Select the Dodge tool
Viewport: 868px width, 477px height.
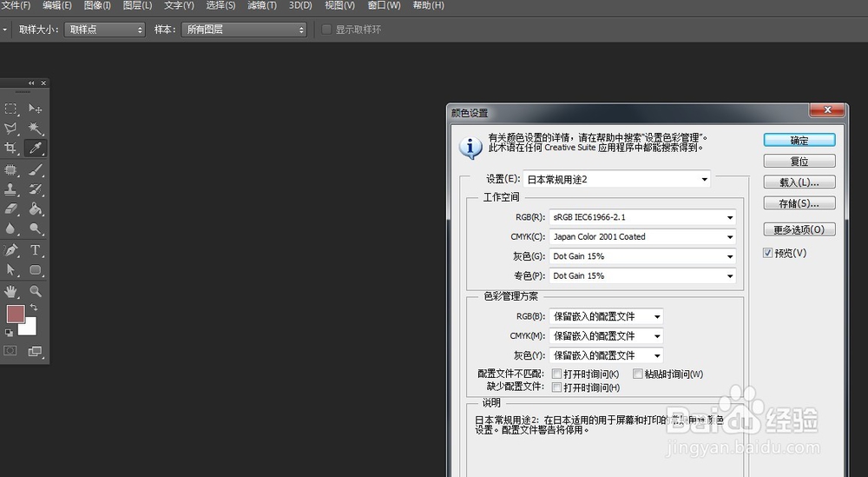click(35, 229)
